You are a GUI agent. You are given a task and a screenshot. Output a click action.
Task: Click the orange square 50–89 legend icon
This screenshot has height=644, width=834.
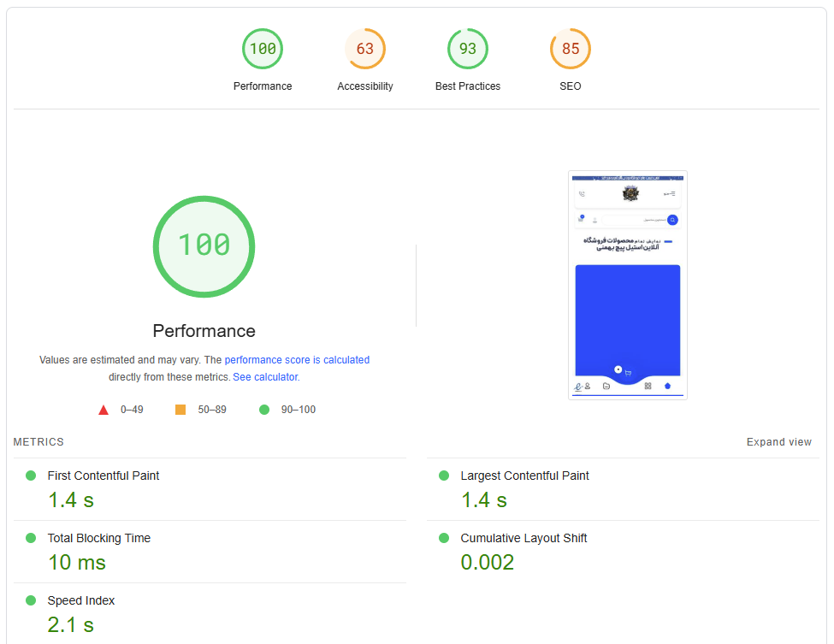click(x=180, y=410)
